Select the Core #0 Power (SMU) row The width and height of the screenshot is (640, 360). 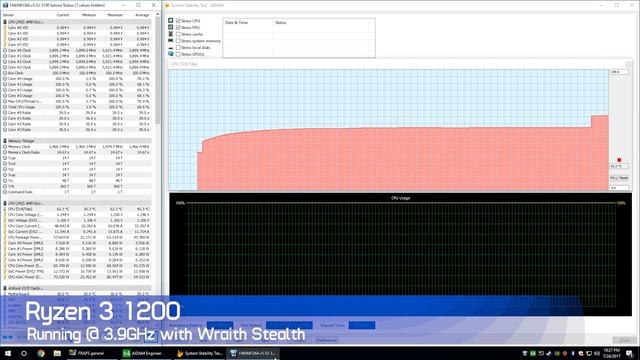click(77, 243)
